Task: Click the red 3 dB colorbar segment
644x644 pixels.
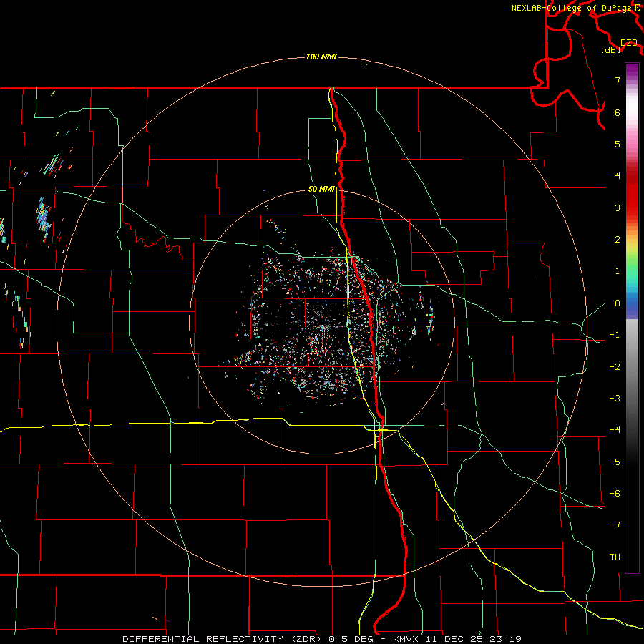Action: 632,201
